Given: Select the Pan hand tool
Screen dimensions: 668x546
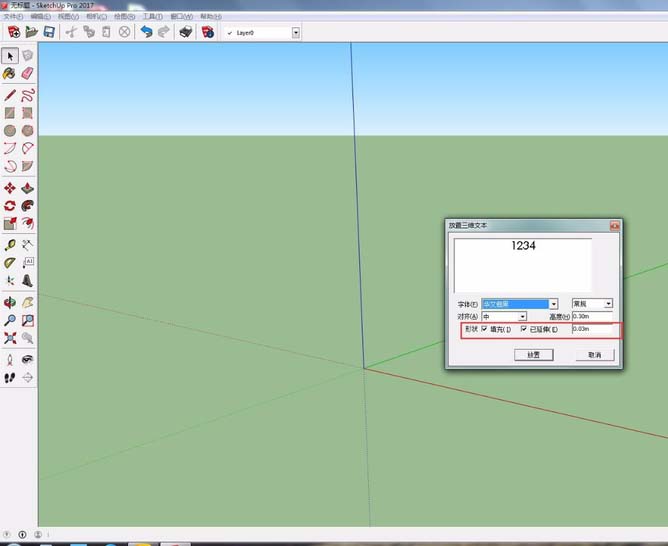Looking at the screenshot, I should click(27, 302).
